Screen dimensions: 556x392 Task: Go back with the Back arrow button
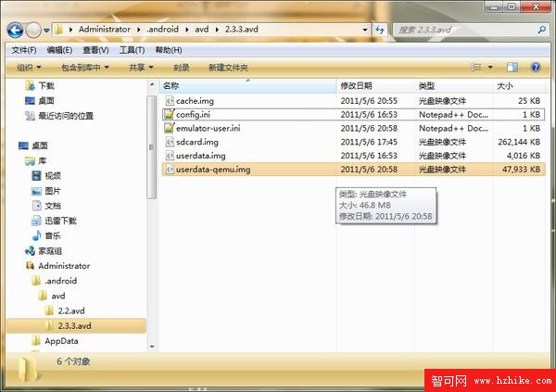(15, 31)
